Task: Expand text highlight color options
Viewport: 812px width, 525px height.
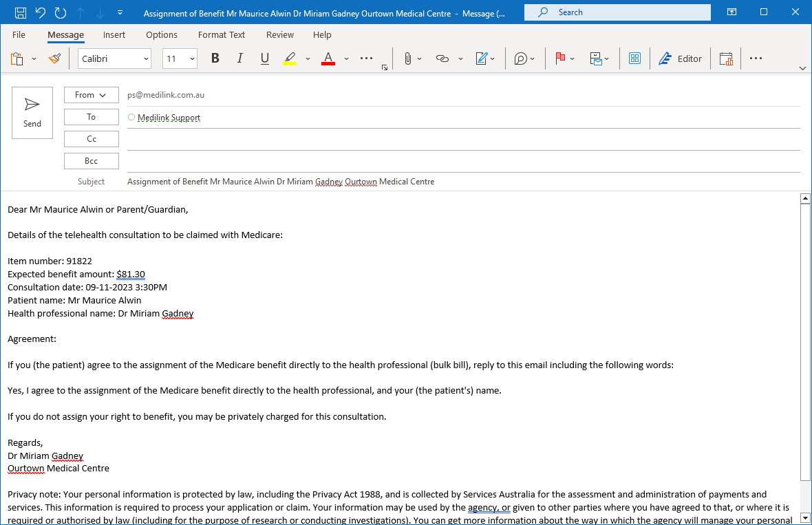Action: pyautogui.click(x=308, y=59)
